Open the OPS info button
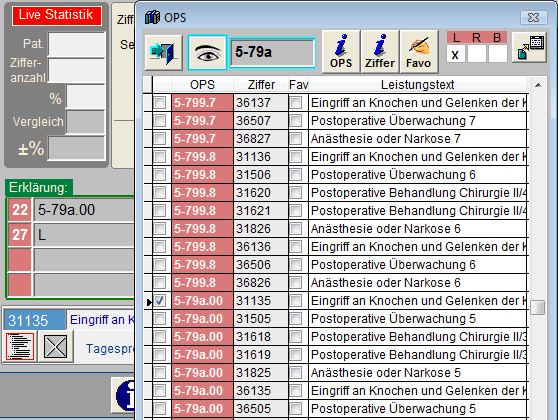Viewport: 558px width, 420px height. [341, 52]
